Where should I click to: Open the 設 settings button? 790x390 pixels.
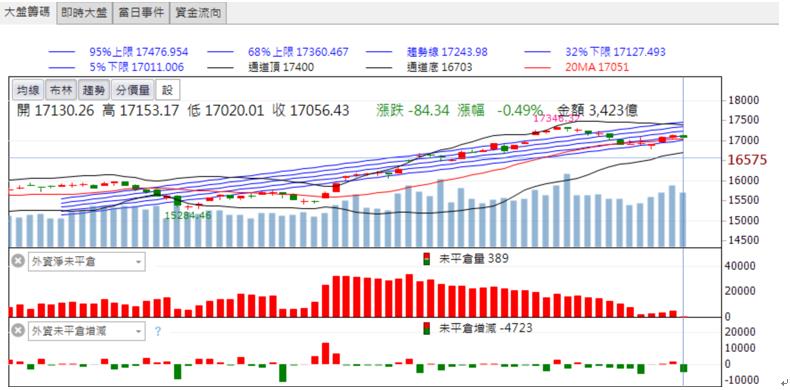(168, 91)
